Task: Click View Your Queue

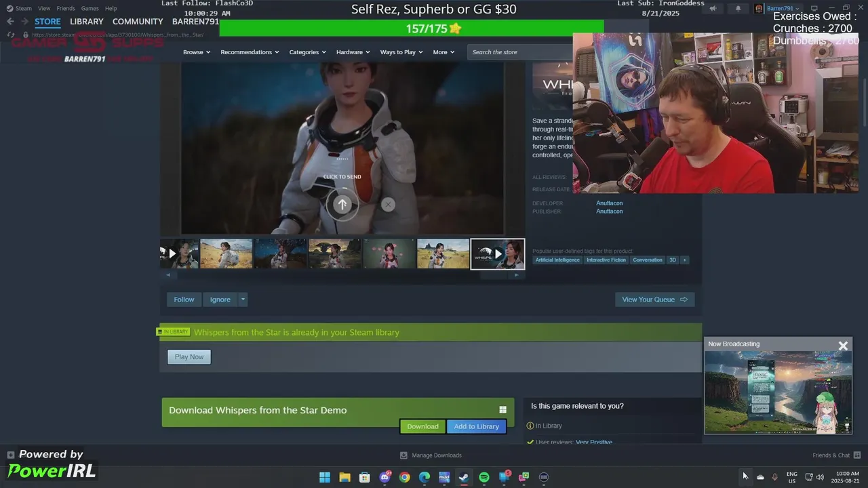Action: [654, 300]
